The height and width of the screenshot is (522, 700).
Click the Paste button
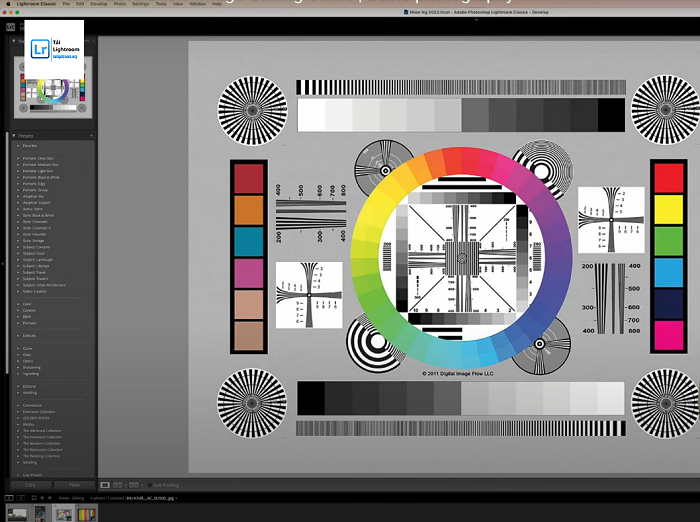point(75,485)
